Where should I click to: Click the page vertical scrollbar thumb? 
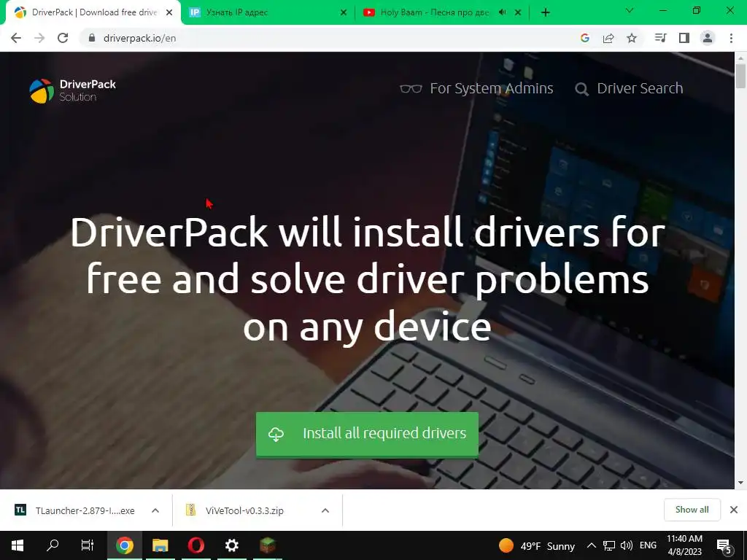point(740,75)
